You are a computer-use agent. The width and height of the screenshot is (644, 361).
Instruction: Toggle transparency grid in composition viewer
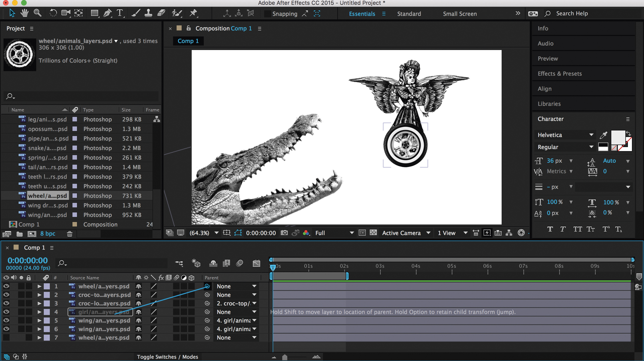[x=373, y=233]
